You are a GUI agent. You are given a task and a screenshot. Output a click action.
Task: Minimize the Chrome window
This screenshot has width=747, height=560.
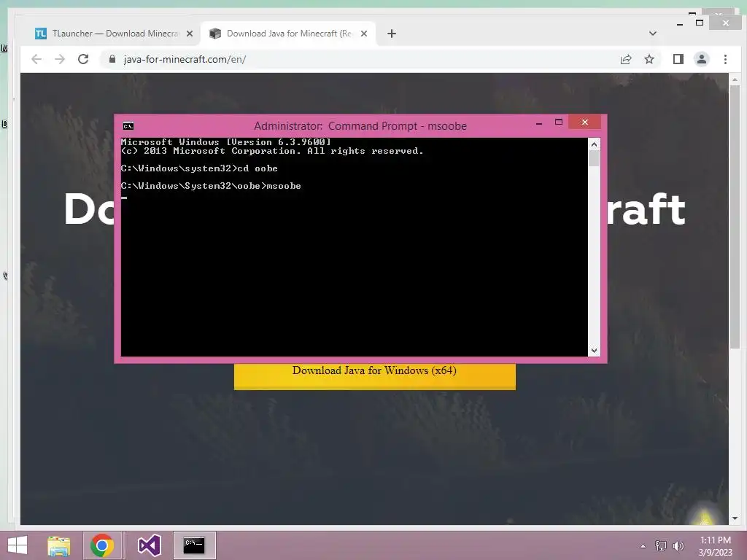(x=679, y=23)
